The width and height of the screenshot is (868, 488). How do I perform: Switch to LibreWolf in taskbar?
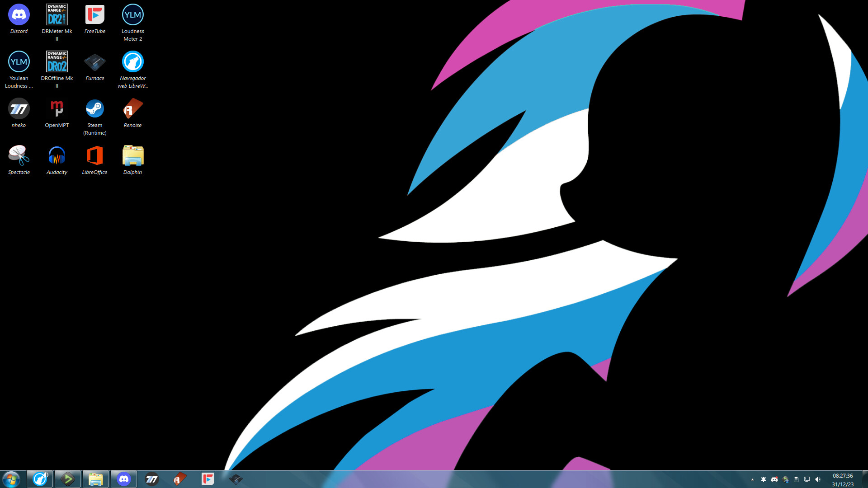click(x=40, y=479)
